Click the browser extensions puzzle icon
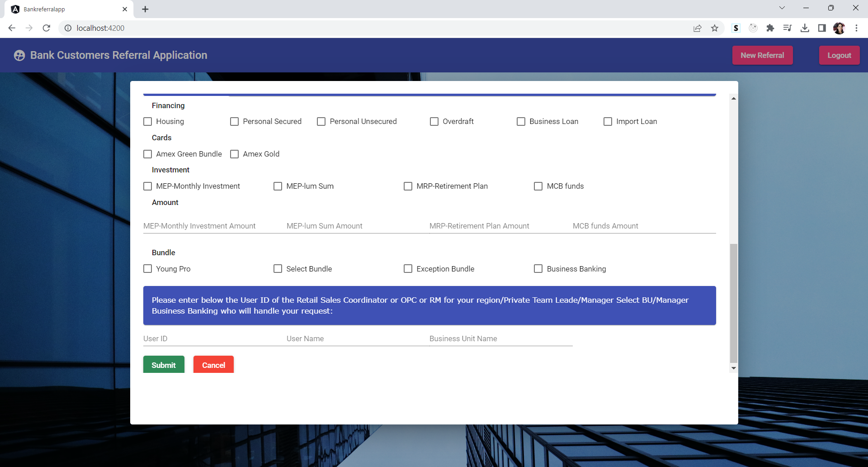The image size is (868, 467). click(x=770, y=28)
